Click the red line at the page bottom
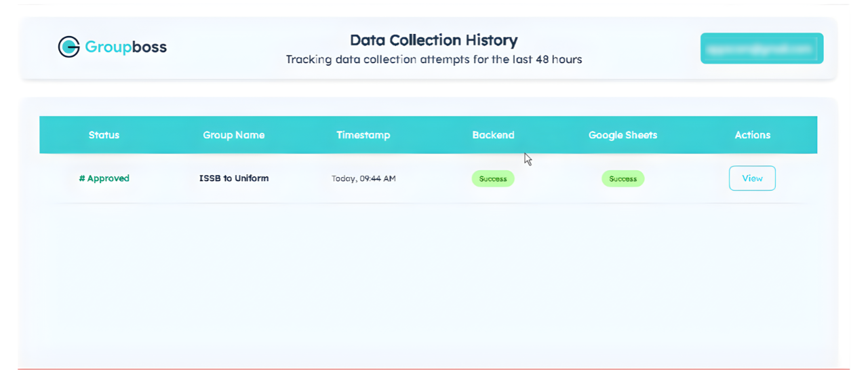Screen dimensions: 868x373 [434, 370]
